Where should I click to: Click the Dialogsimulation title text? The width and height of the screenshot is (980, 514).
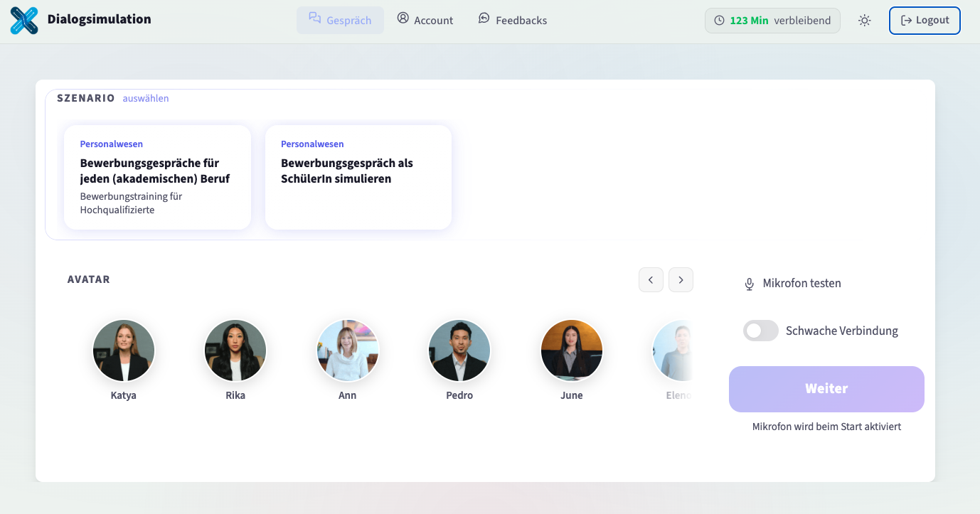point(100,19)
